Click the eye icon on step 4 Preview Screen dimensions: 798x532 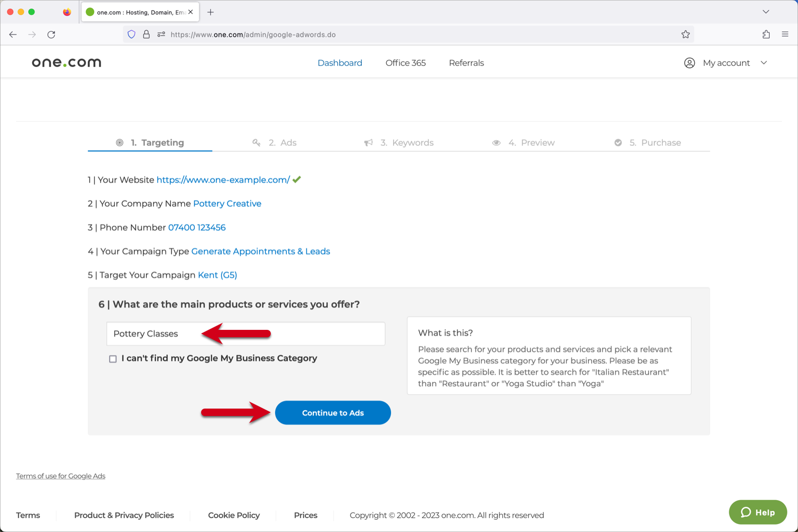tap(496, 143)
